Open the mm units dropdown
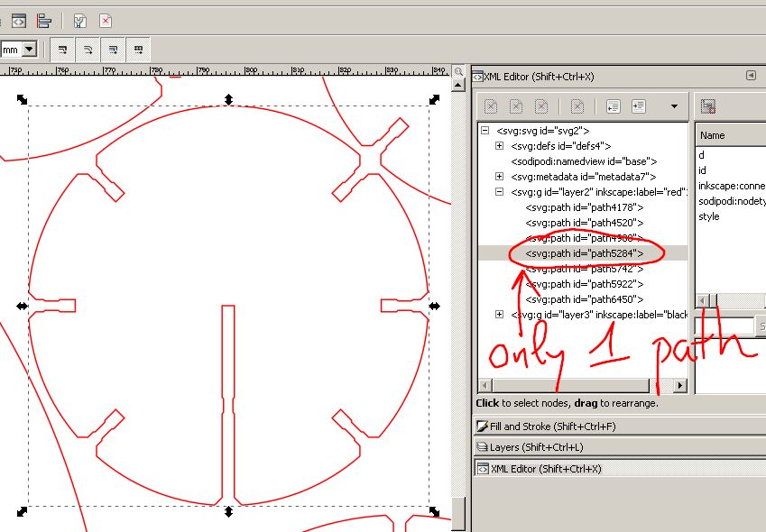The width and height of the screenshot is (766, 532). [29, 49]
